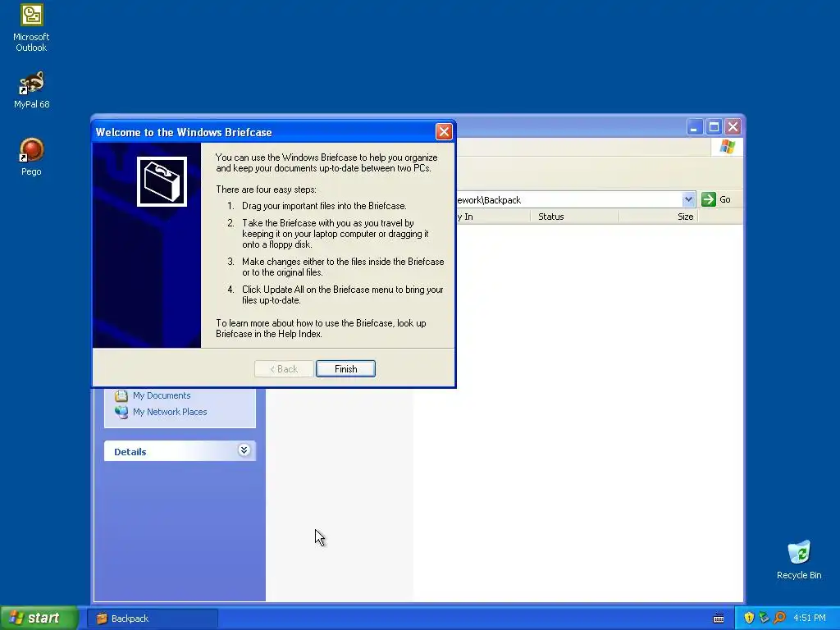The image size is (840, 630).
Task: Click the orange magnifier tray icon
Action: [779, 618]
